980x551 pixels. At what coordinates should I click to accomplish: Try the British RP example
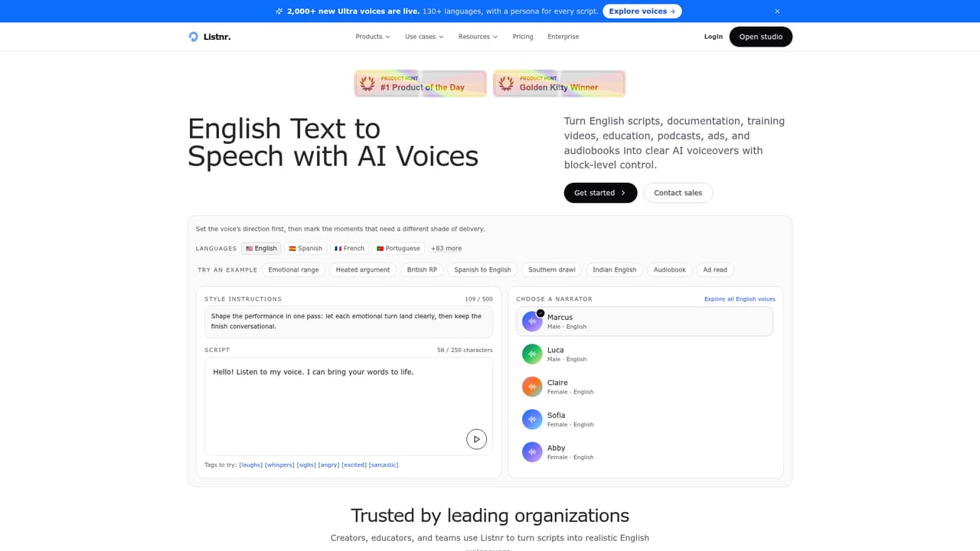coord(422,270)
